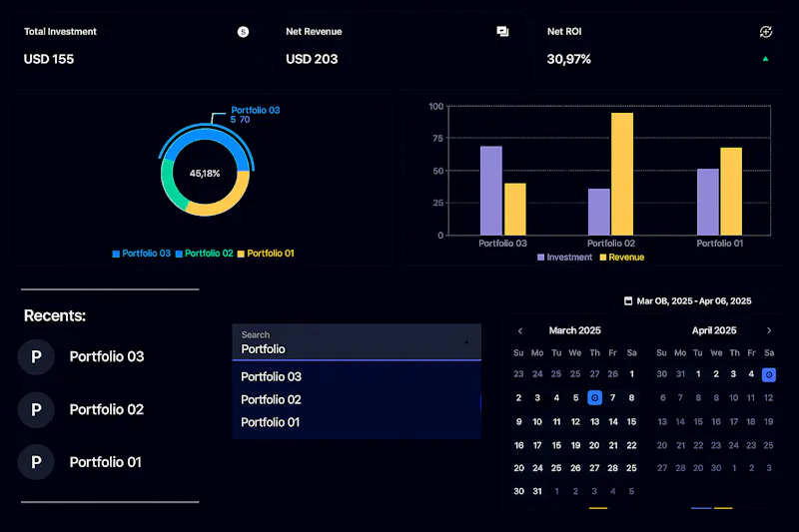
Task: Select April 4 in the calendar
Action: click(751, 374)
